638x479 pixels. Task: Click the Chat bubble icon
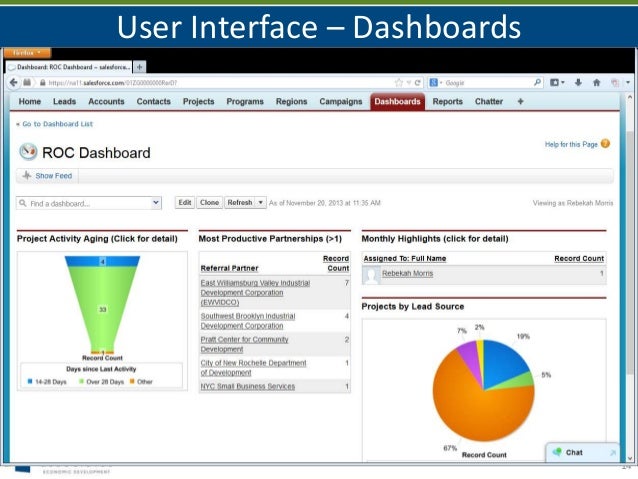557,452
